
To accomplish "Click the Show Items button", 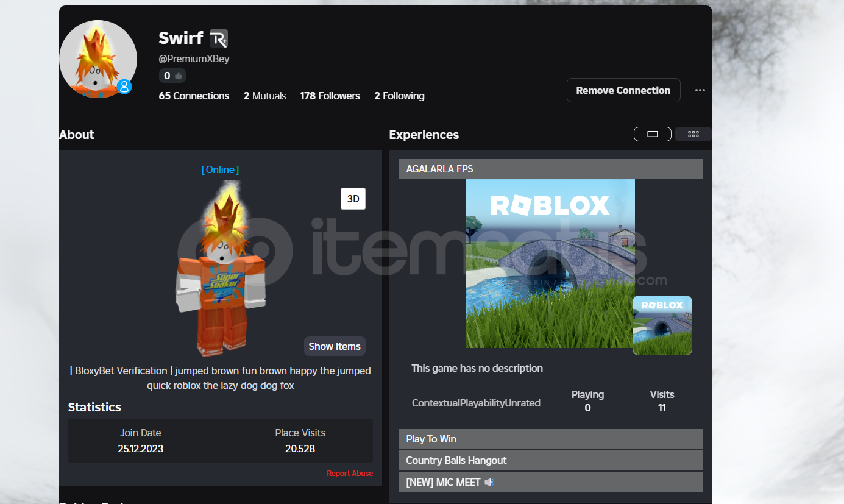I will tap(335, 346).
